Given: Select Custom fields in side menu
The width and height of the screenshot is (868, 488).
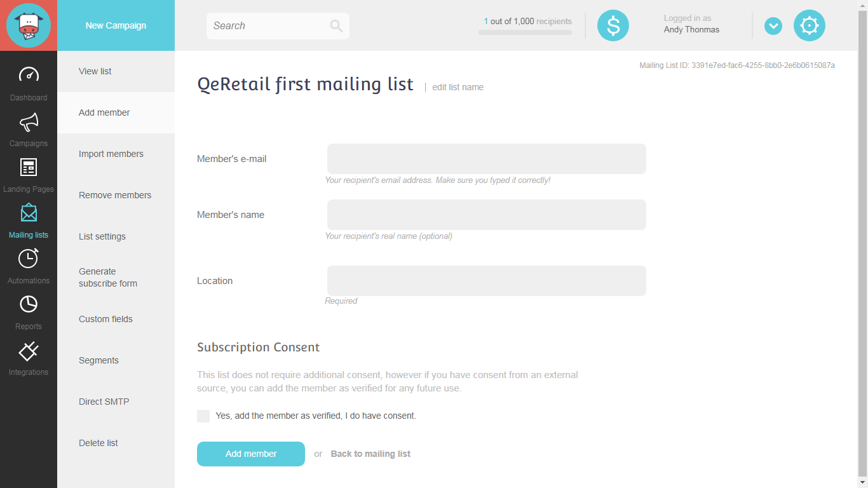Looking at the screenshot, I should 105,319.
